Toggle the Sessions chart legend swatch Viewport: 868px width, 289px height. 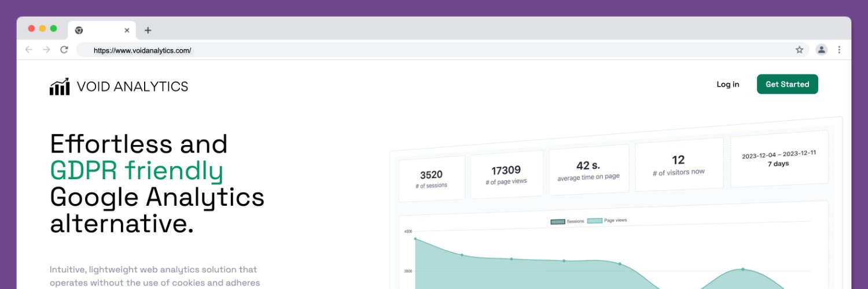coord(557,222)
